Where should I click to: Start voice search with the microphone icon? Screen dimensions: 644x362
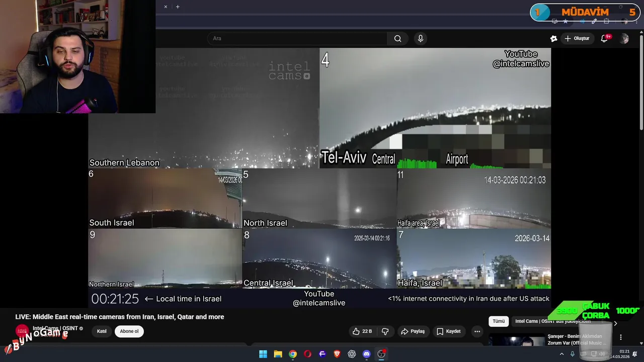pos(421,38)
